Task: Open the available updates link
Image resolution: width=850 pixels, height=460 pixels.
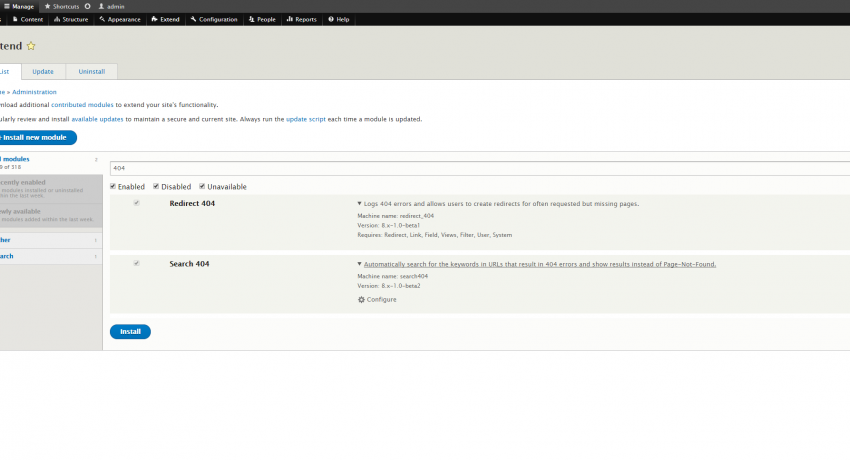Action: [98, 119]
